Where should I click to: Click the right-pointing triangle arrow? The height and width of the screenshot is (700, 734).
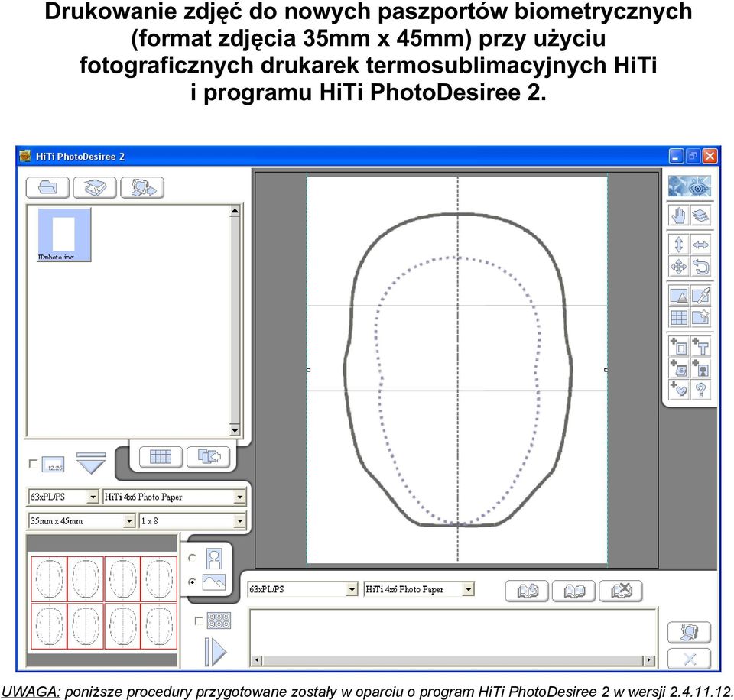[x=216, y=651]
